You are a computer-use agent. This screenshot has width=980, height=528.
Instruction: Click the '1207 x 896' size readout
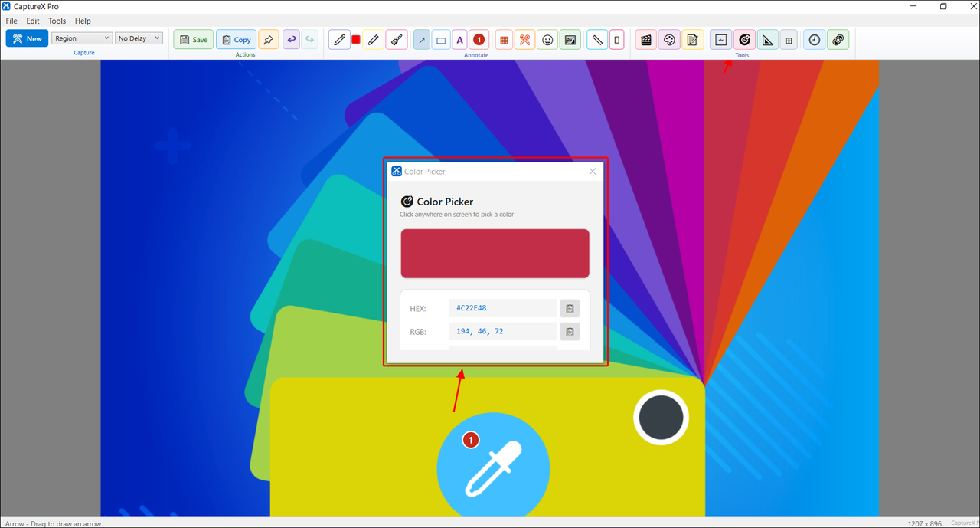(x=925, y=523)
